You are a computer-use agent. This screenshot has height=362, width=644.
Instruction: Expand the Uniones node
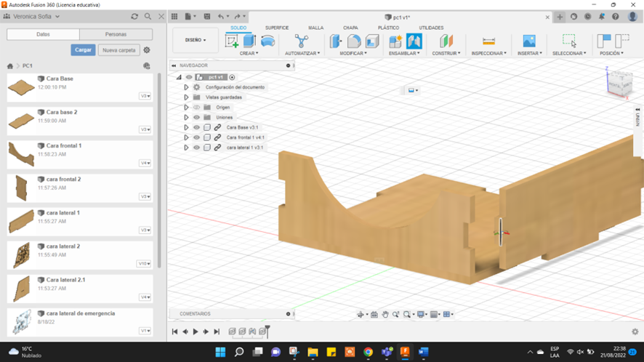pyautogui.click(x=186, y=117)
